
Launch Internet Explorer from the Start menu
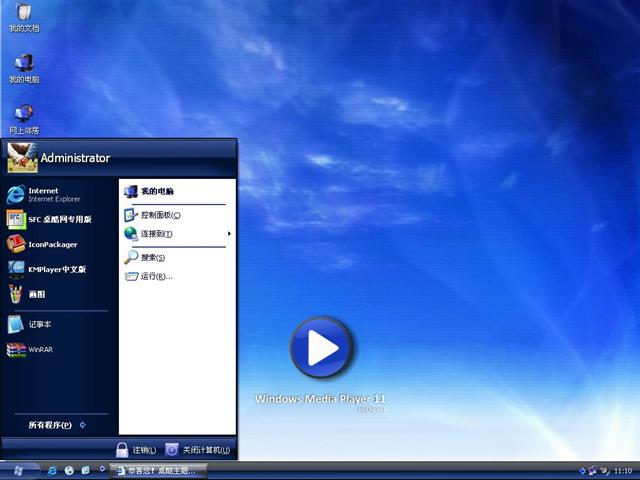coord(59,195)
